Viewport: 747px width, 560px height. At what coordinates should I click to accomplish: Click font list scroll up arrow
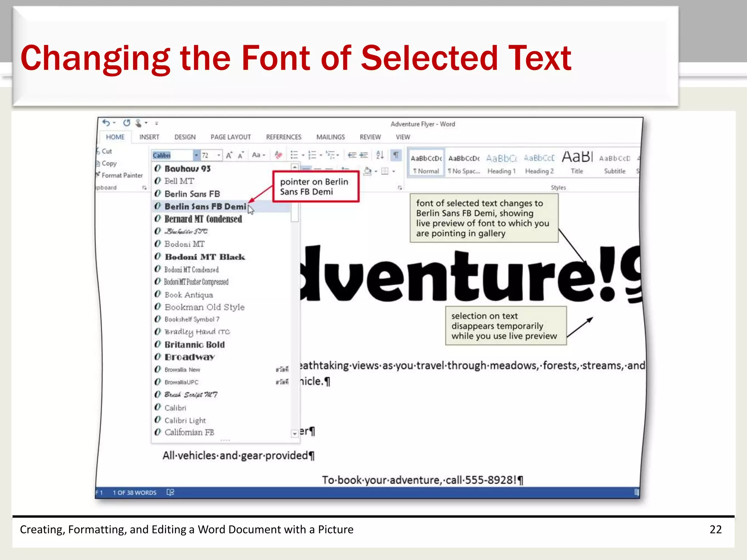click(x=295, y=167)
